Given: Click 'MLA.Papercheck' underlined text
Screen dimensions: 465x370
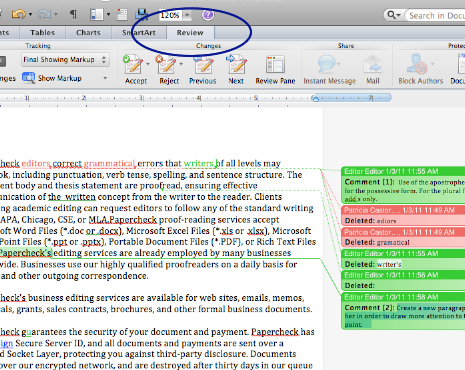Looking at the screenshot, I should click(x=123, y=220).
